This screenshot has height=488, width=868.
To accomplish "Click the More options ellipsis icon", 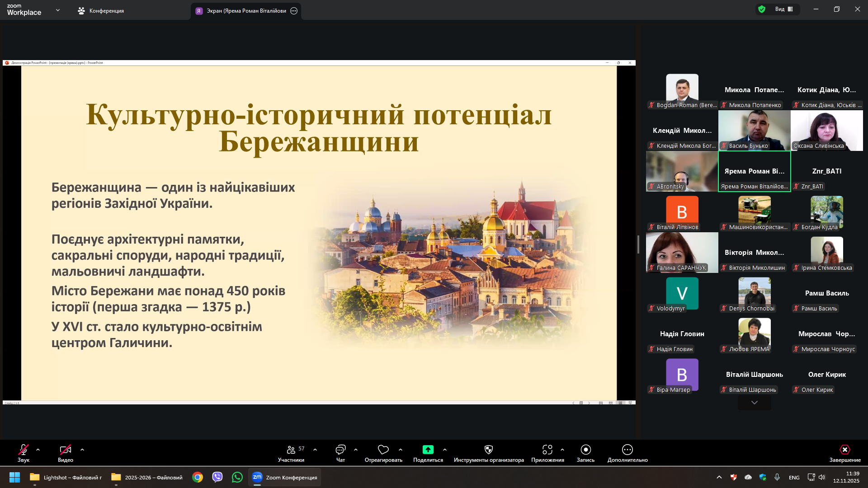I will tap(627, 450).
